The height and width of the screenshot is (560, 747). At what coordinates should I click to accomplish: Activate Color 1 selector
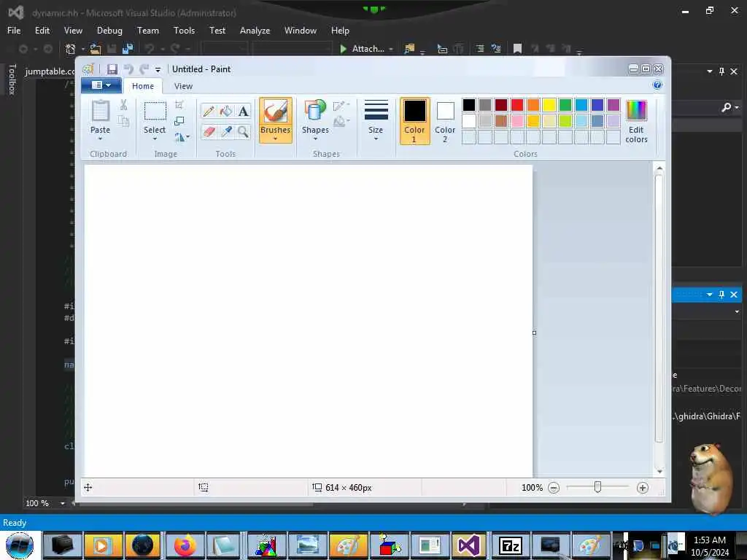tap(414, 121)
